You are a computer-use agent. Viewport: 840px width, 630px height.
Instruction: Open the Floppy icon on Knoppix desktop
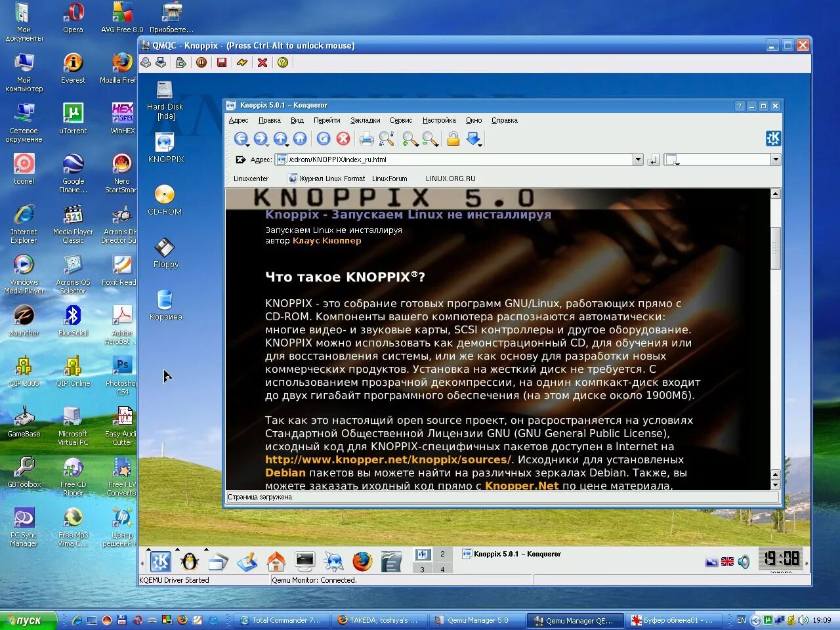tap(165, 253)
